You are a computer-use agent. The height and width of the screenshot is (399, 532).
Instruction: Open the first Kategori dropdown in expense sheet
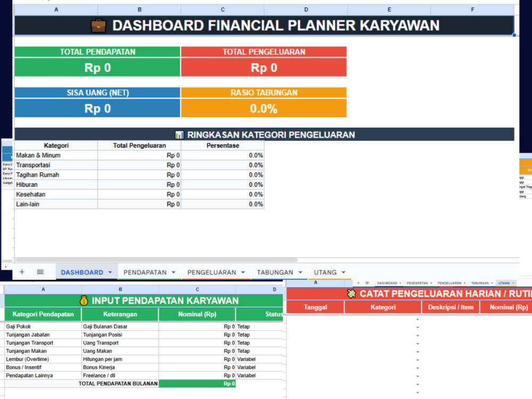coord(418,319)
